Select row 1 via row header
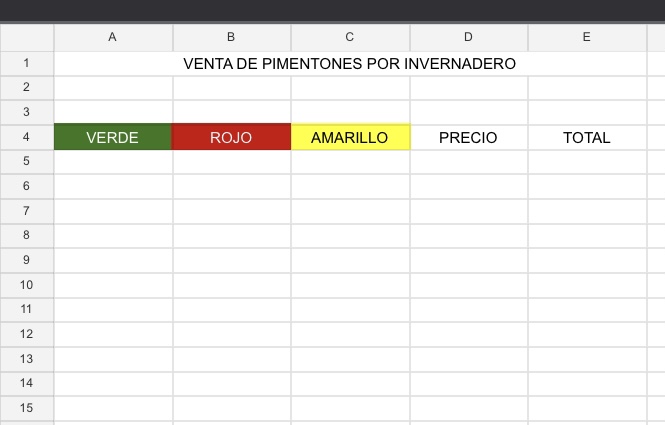 click(27, 64)
